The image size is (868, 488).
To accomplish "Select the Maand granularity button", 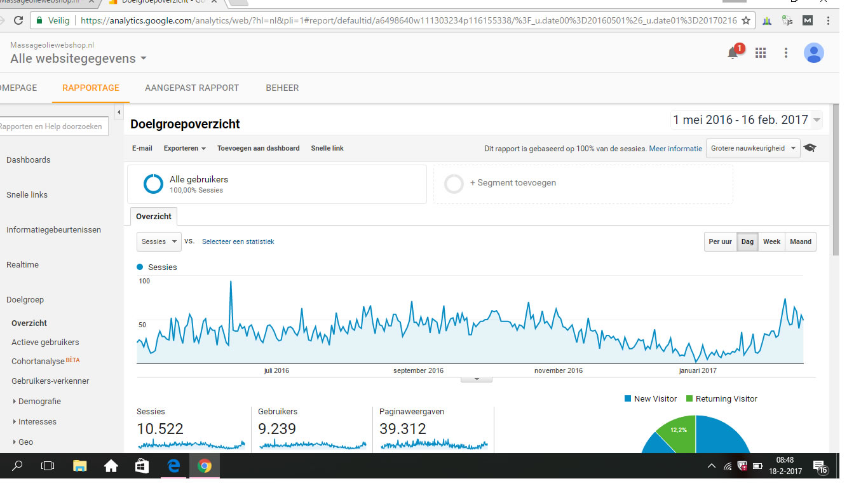I will [801, 241].
